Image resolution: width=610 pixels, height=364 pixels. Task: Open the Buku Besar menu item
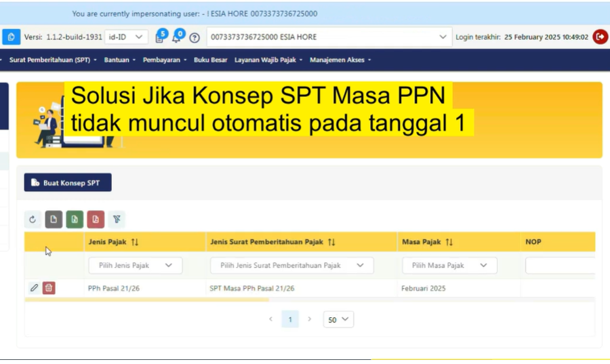211,60
